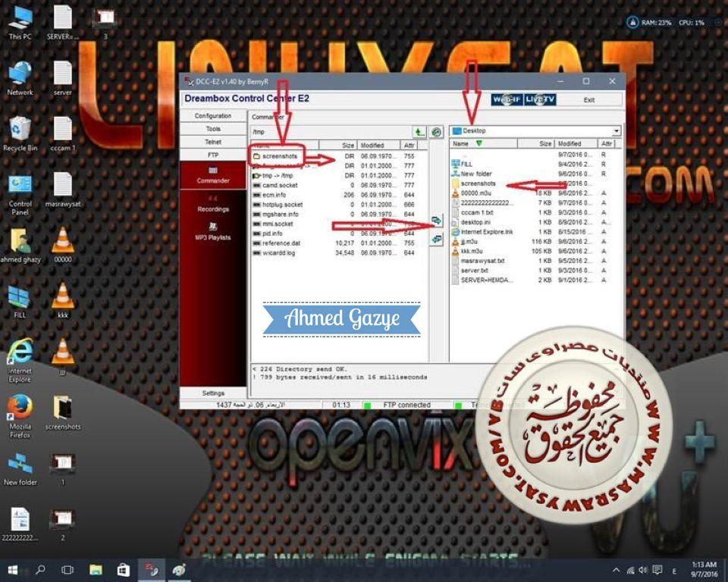Open File Explorer from the taskbar
This screenshot has width=728, height=582.
(96, 569)
